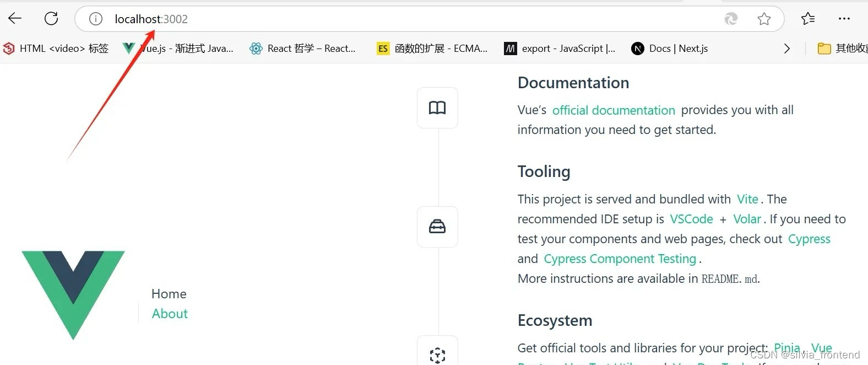Add this page to favorites star
Image resolution: width=868 pixels, height=365 pixels.
[x=764, y=19]
